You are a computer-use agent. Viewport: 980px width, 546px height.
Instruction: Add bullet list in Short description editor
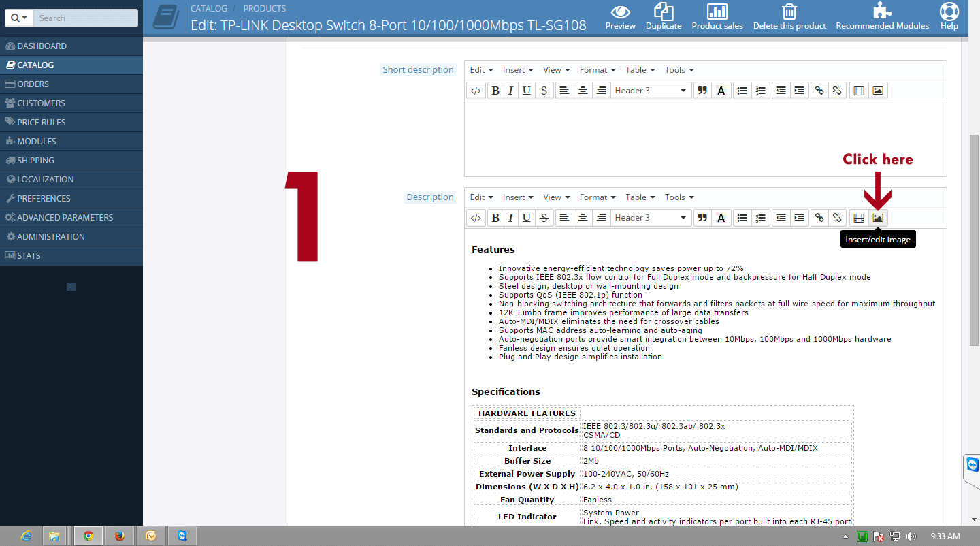[742, 91]
